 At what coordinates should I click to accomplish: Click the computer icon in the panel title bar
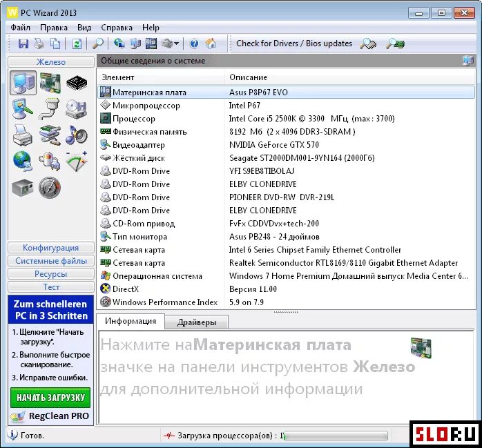coord(468,61)
